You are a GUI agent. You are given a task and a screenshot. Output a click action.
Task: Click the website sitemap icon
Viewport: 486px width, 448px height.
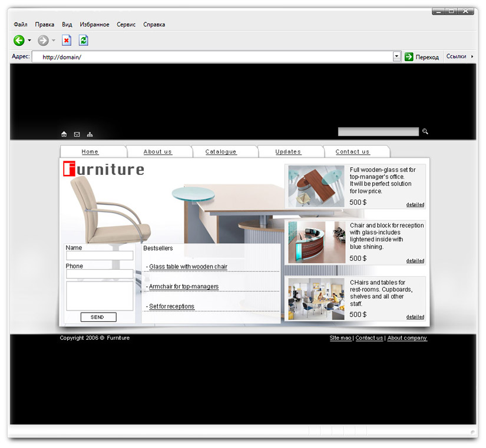point(90,134)
